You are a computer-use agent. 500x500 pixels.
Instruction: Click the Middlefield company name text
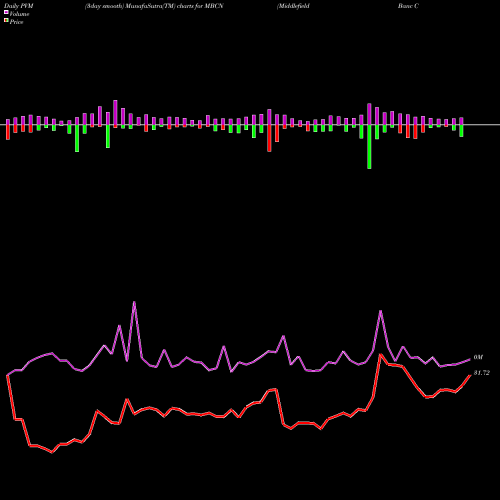[293, 6]
